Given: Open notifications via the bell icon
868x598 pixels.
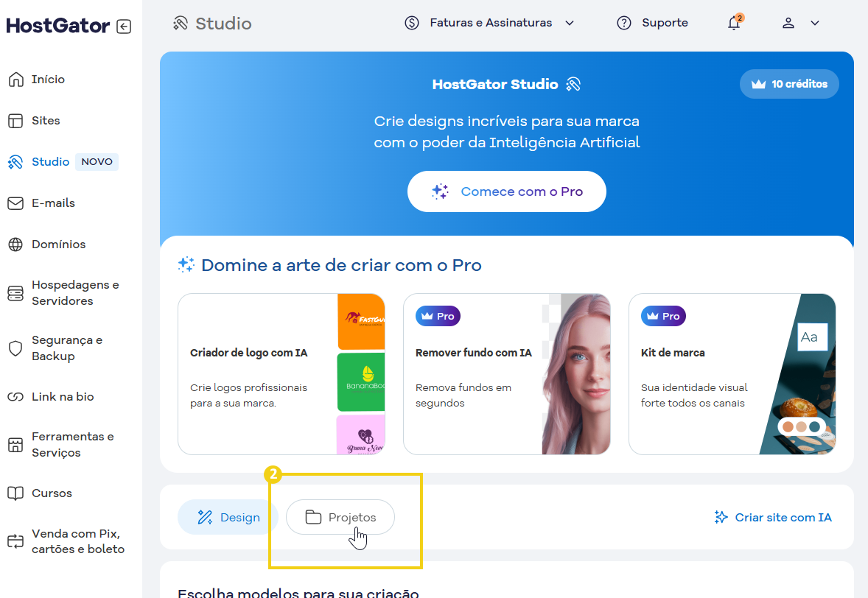Looking at the screenshot, I should (x=734, y=23).
